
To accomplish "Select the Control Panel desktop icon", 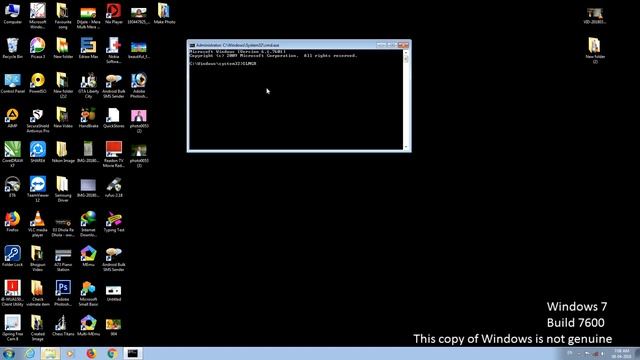I will pyautogui.click(x=12, y=83).
